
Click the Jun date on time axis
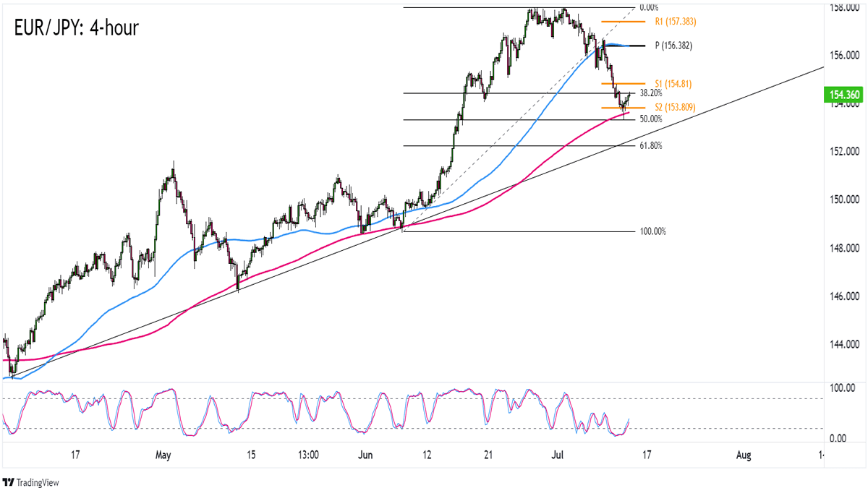coord(365,455)
